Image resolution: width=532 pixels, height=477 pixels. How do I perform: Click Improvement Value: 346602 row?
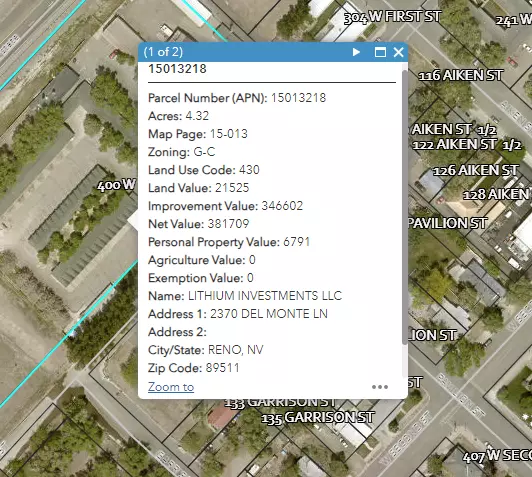[x=225, y=206]
